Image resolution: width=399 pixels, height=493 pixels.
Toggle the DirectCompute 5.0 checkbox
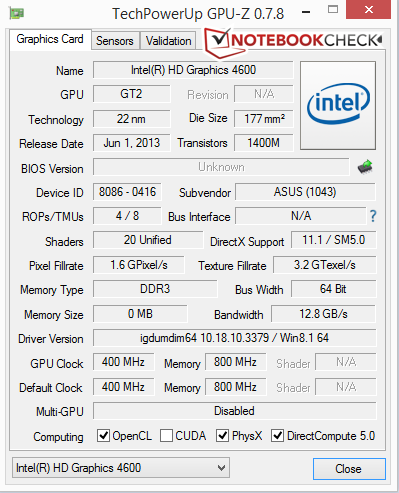point(277,436)
